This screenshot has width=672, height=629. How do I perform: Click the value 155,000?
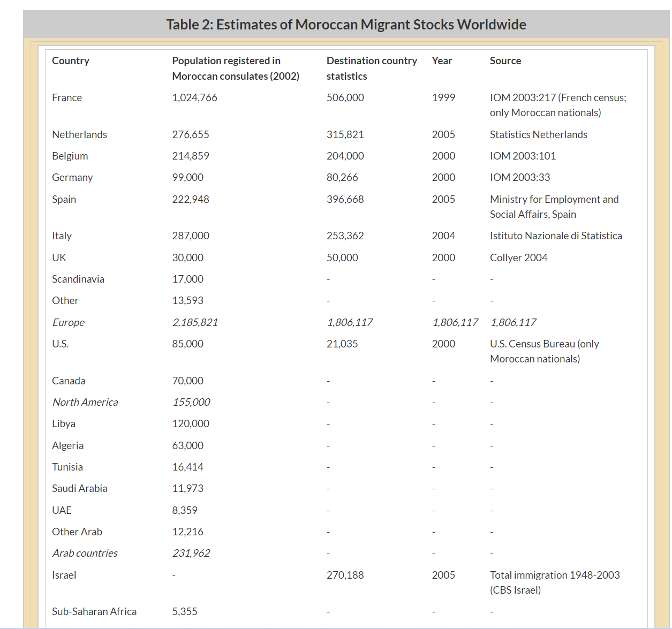pos(191,402)
